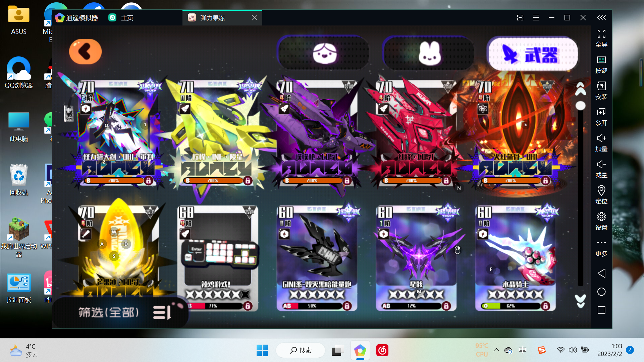Select the 武器 weapons tab
The image size is (644, 362).
point(533,54)
